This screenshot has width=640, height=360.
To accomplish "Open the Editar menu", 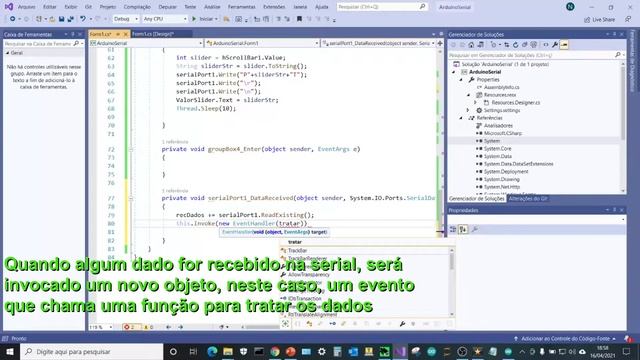I will click(x=49, y=7).
